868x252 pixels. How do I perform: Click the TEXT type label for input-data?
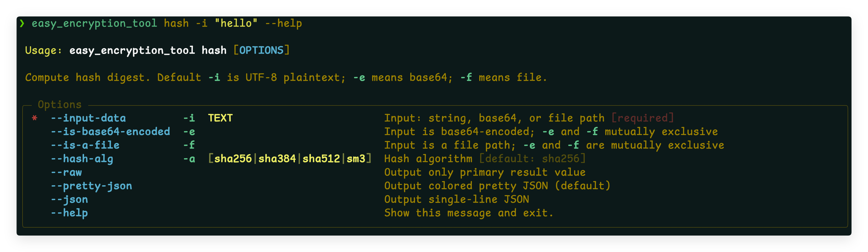(220, 118)
